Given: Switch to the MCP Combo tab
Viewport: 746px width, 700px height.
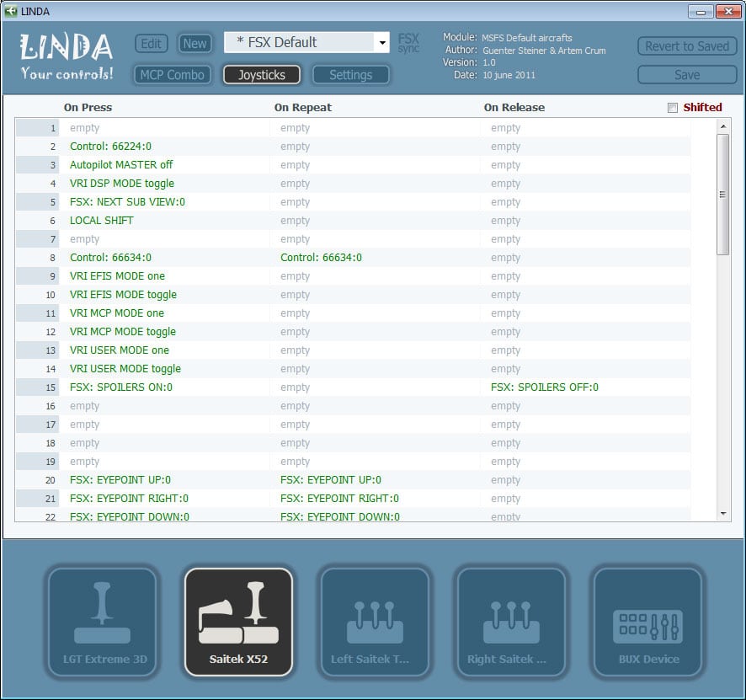Looking at the screenshot, I should coord(172,75).
